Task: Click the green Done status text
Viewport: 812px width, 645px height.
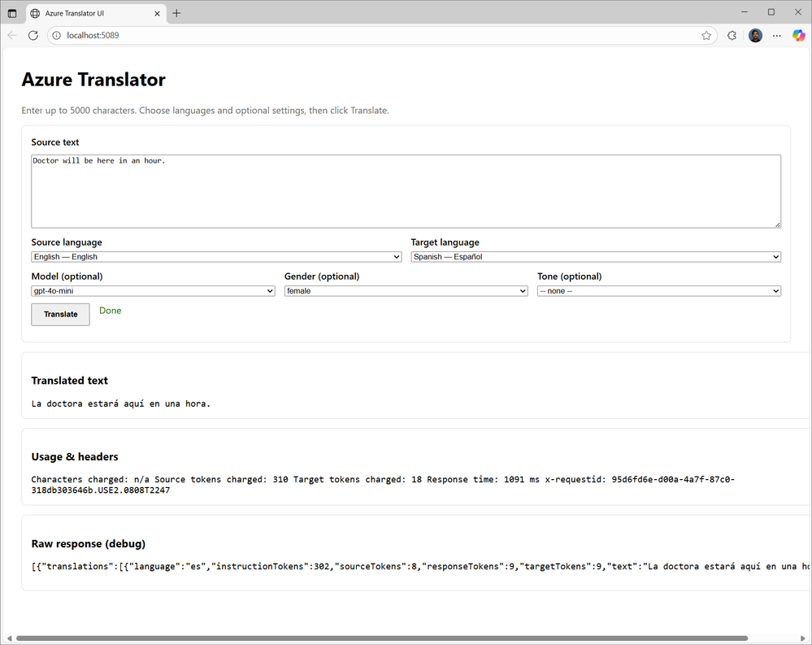Action: pos(111,311)
